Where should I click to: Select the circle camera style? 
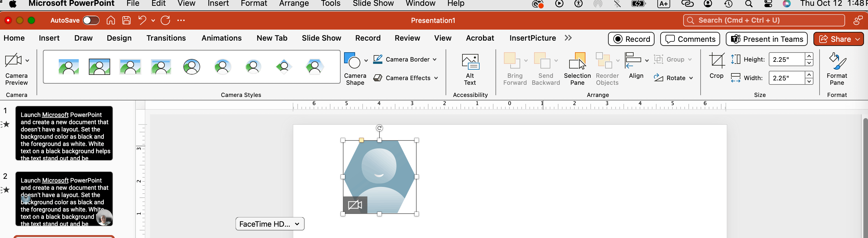(x=192, y=67)
